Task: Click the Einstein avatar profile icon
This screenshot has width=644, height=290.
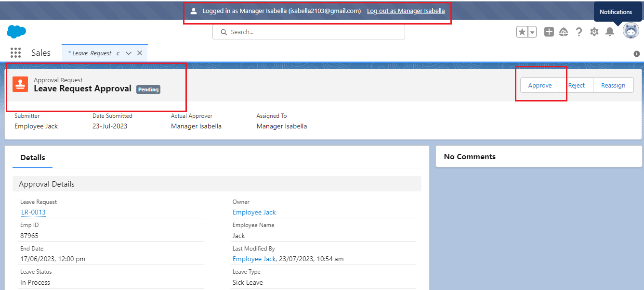Action: pos(631,30)
